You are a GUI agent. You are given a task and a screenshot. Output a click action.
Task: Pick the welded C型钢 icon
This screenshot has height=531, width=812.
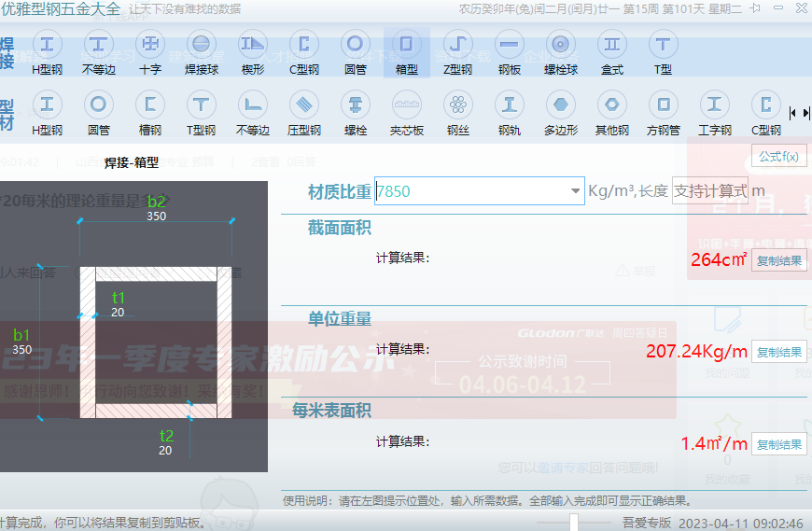[304, 53]
